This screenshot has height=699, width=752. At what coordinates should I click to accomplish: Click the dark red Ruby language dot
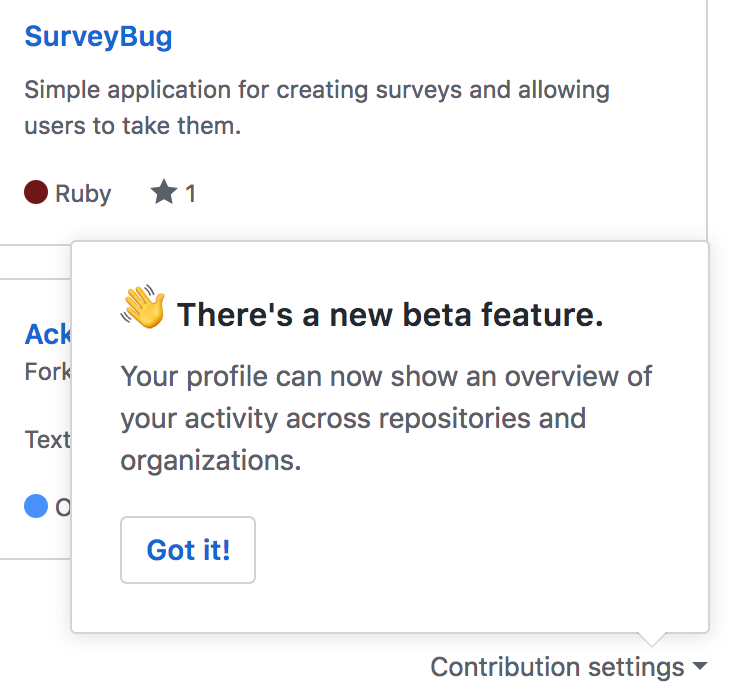click(x=36, y=192)
